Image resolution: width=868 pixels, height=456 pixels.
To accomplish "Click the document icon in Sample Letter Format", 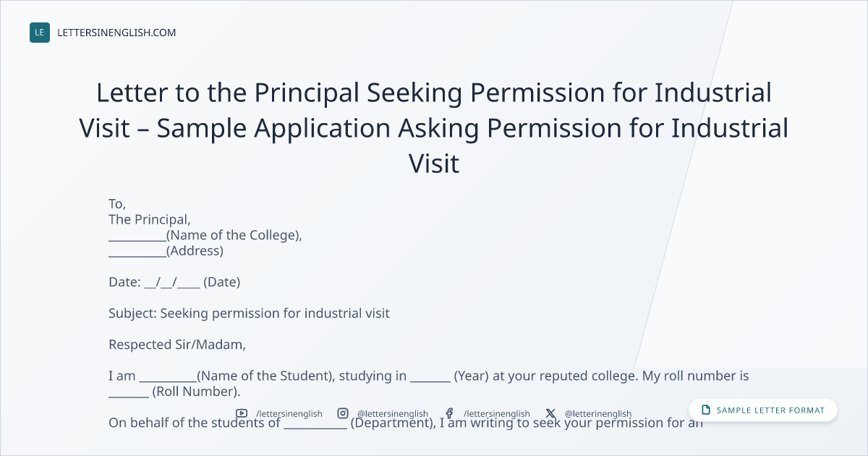I will click(706, 410).
